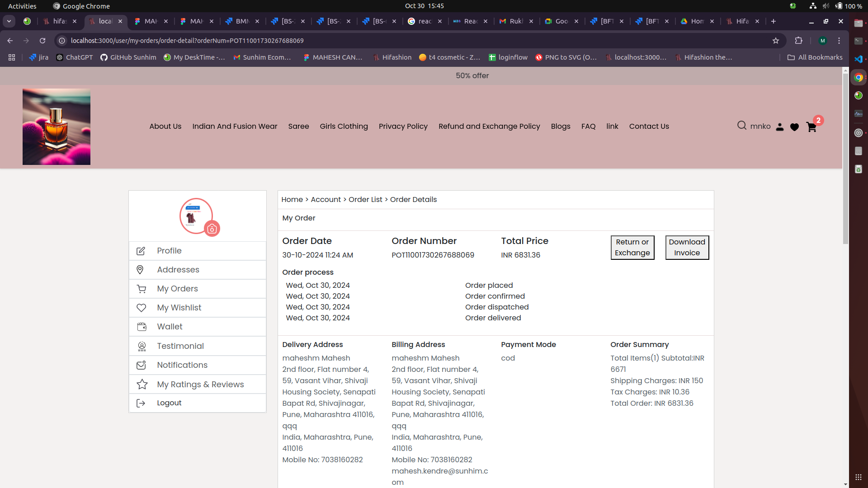Click the perfume bottle site logo
The width and height of the screenshot is (868, 488).
tap(57, 127)
